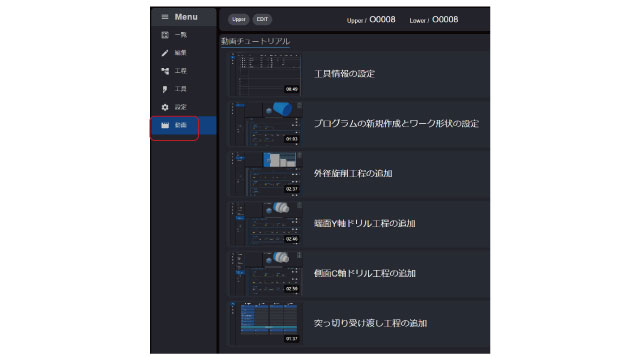Viewport: 640px width, 360px height.
Task: Play the 突っ切り受け渡し工程 video thumbnail
Action: tap(266, 324)
